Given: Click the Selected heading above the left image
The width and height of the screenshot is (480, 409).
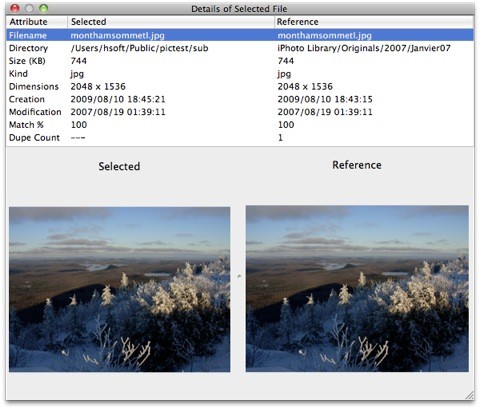Looking at the screenshot, I should coord(119,166).
